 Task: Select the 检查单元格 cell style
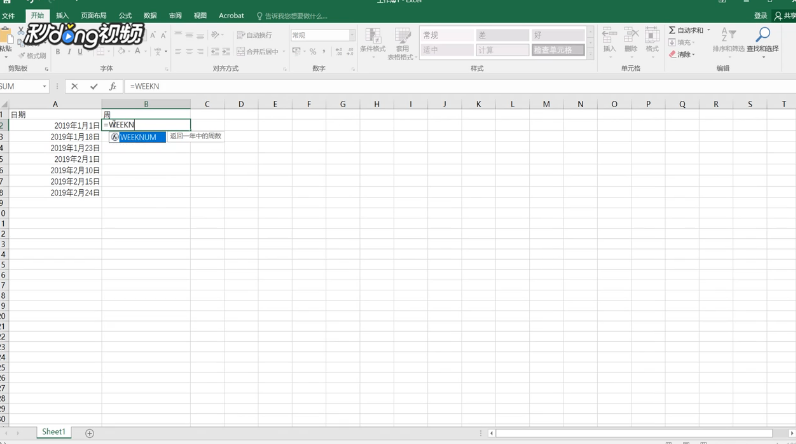(x=557, y=50)
